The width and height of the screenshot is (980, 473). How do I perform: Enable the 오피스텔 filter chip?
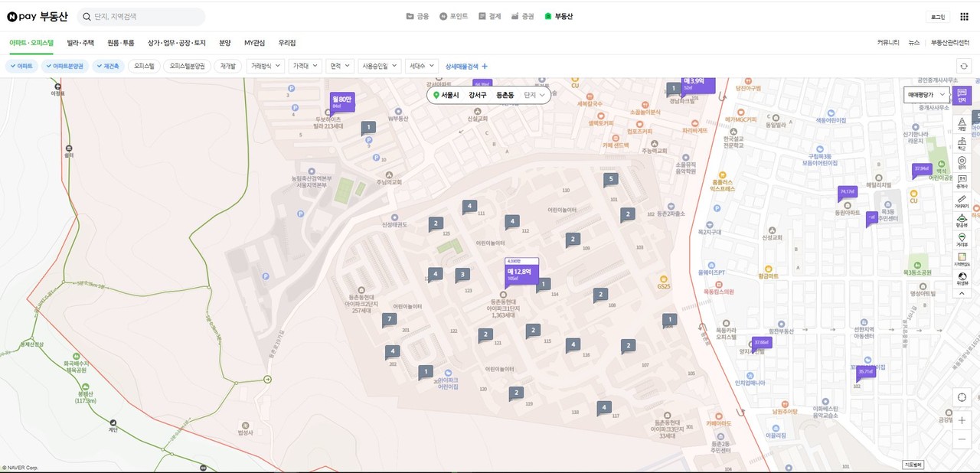[x=144, y=67]
